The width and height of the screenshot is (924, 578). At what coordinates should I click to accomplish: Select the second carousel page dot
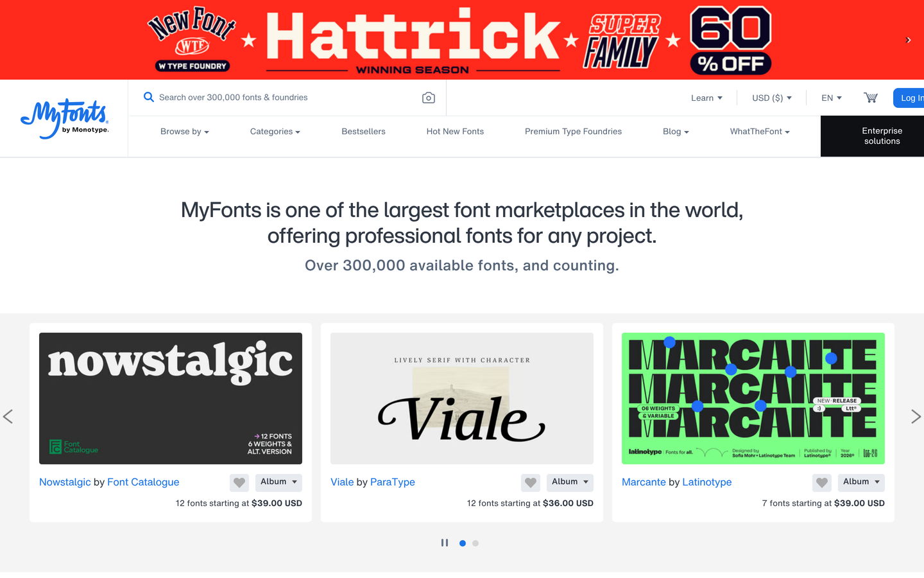[475, 543]
